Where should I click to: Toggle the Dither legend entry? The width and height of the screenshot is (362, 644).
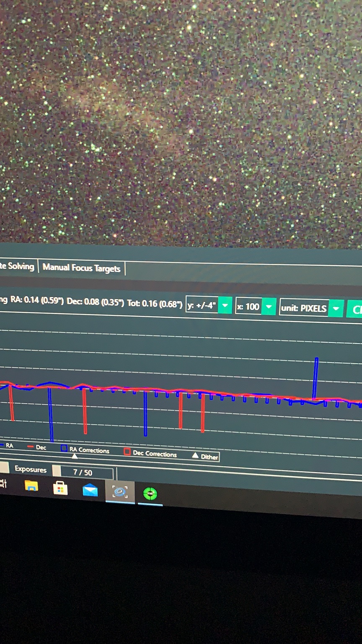point(205,457)
